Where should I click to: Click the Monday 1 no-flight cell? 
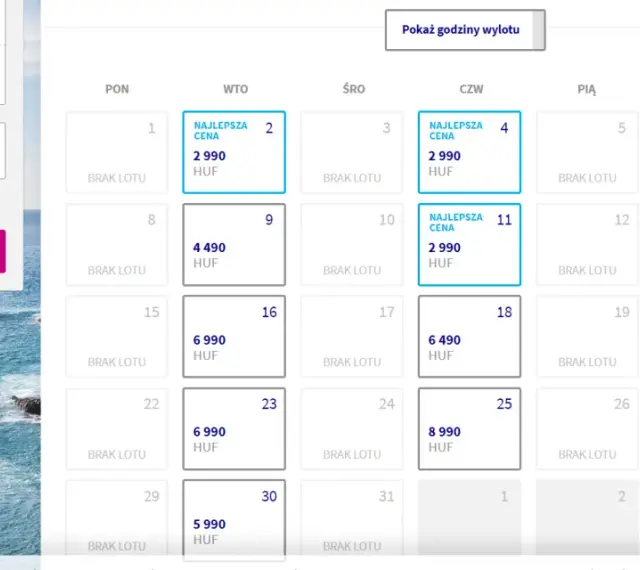pos(117,152)
